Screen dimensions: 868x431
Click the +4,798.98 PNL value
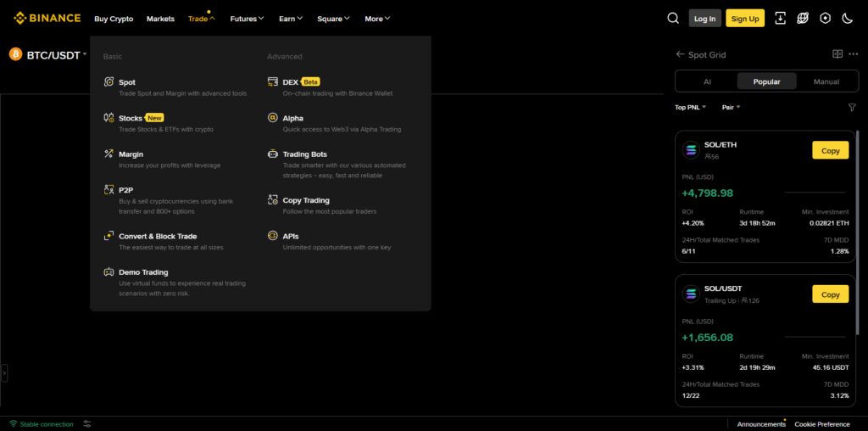click(708, 193)
